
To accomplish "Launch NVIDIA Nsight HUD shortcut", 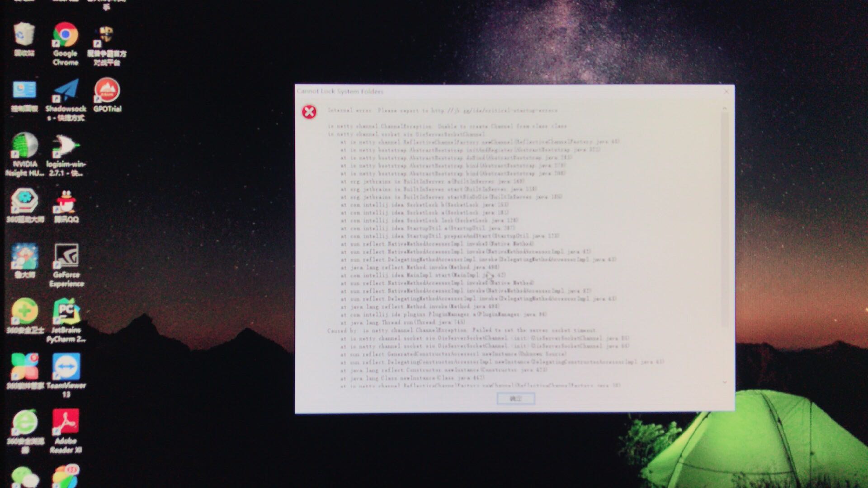I will pyautogui.click(x=24, y=146).
